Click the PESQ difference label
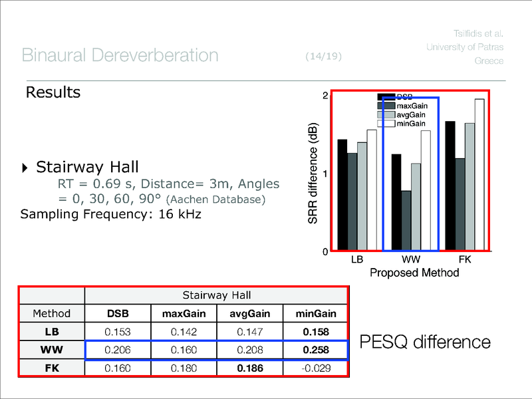Image resolution: width=532 pixels, height=399 pixels. (x=425, y=342)
